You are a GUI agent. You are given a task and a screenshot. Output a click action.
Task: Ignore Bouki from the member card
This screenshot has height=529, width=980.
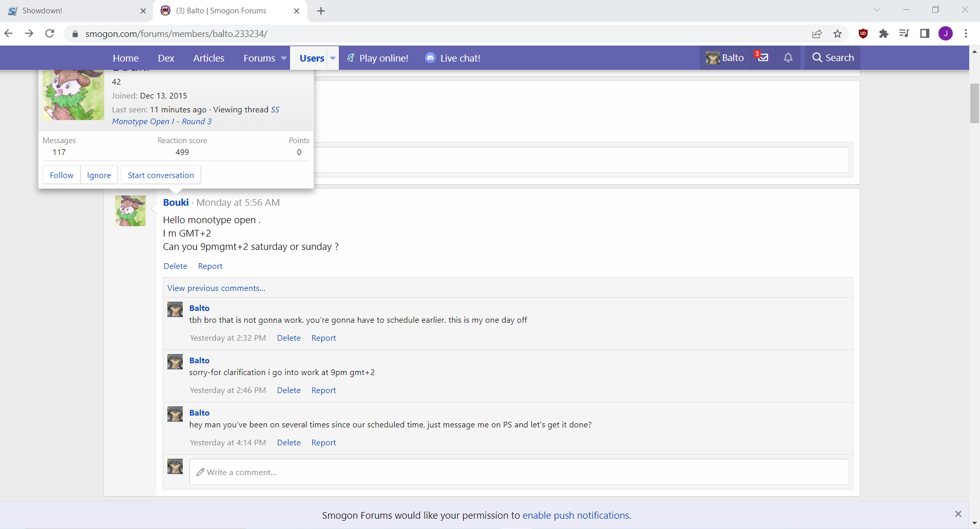tap(99, 175)
